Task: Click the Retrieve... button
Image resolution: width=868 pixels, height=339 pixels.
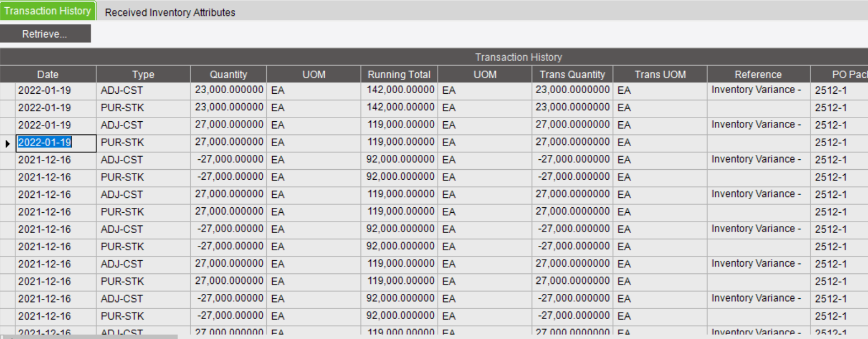Action: pyautogui.click(x=45, y=34)
